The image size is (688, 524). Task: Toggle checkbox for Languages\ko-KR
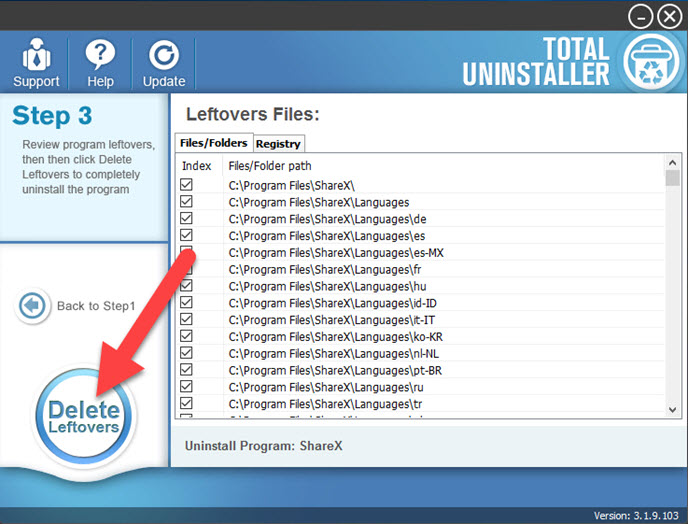coord(186,336)
